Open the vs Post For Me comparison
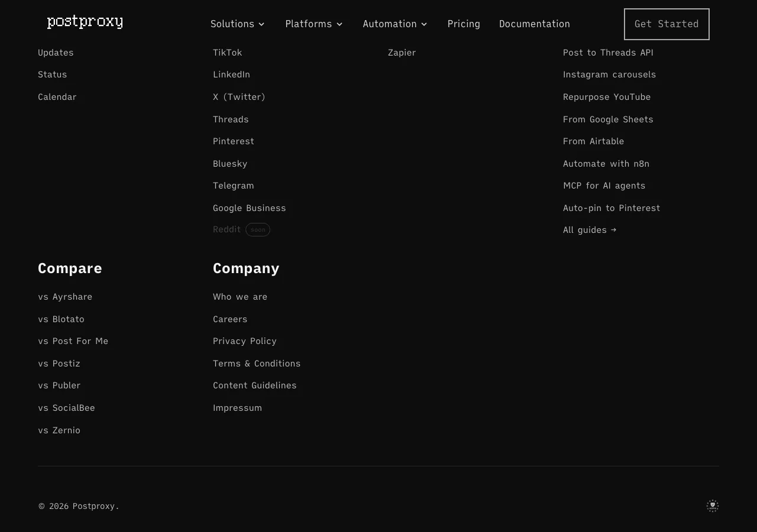Screen dimensions: 757x532 click(x=73, y=341)
